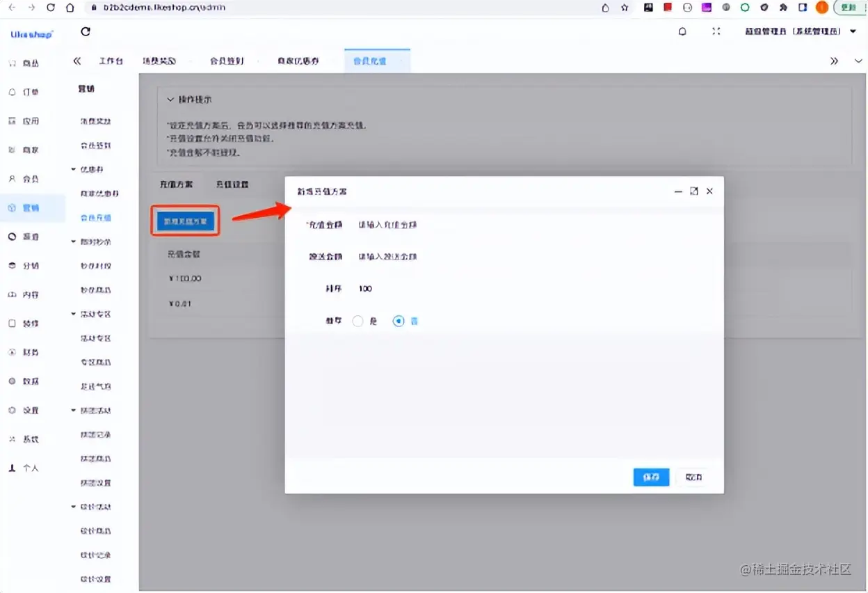The width and height of the screenshot is (868, 593).
Task: Toggle fullscreen with the header expand icon
Action: click(x=716, y=31)
